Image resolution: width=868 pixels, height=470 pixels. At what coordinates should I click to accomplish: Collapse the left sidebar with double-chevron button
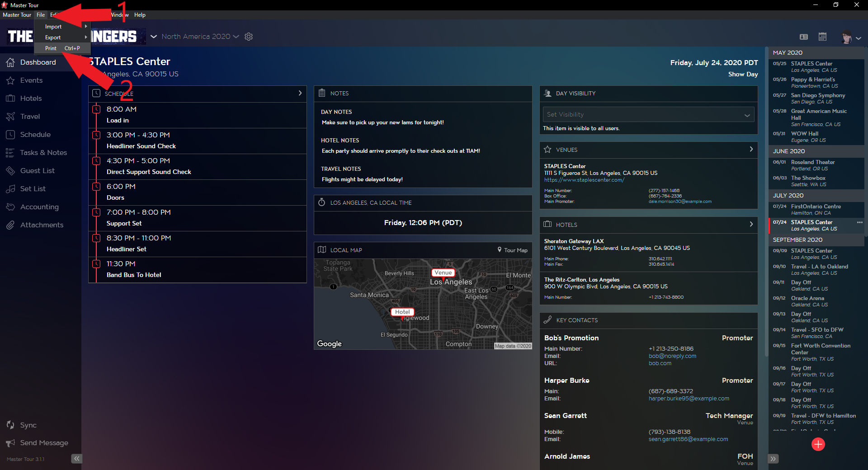76,459
